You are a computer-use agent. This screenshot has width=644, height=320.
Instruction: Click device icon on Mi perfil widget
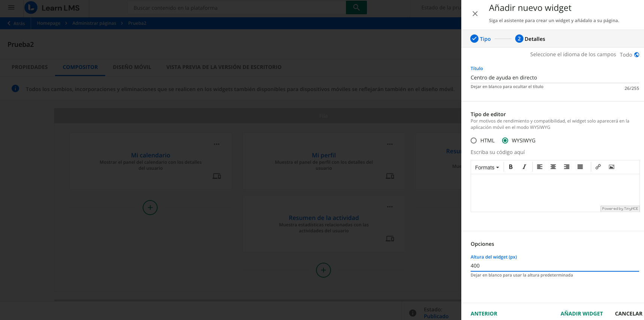click(390, 176)
